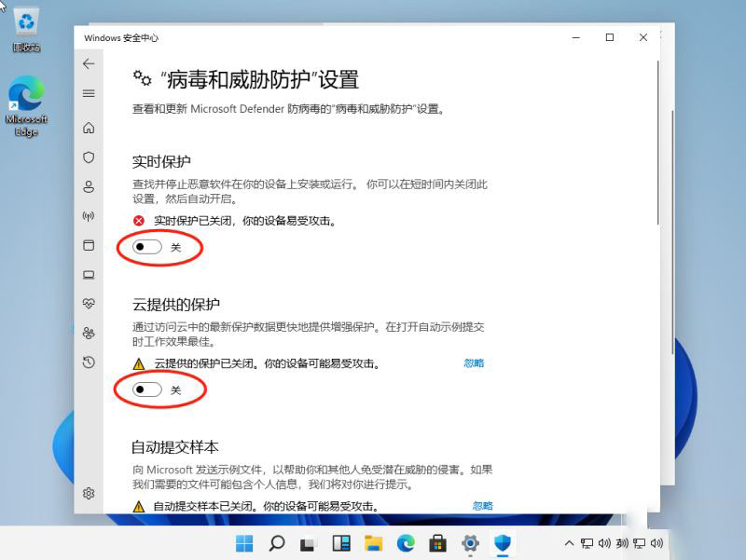The image size is (746, 560).
Task: Open the 回收站 desktop icon
Action: (26, 30)
